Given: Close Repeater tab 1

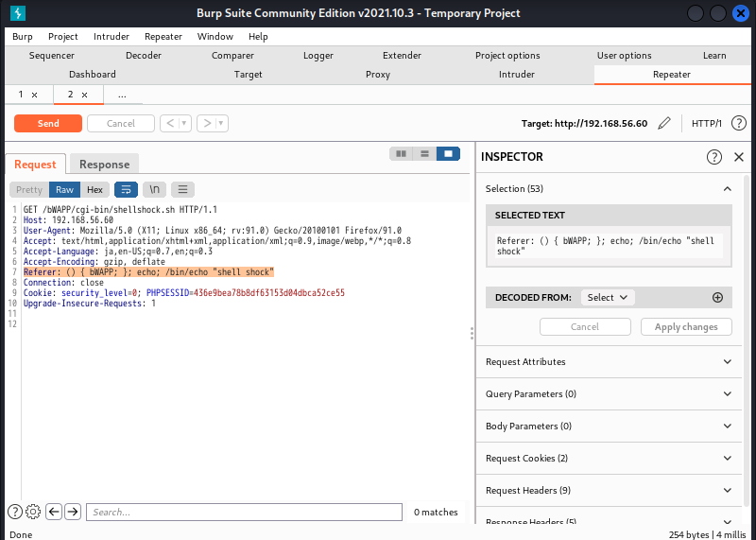Looking at the screenshot, I should click(34, 96).
